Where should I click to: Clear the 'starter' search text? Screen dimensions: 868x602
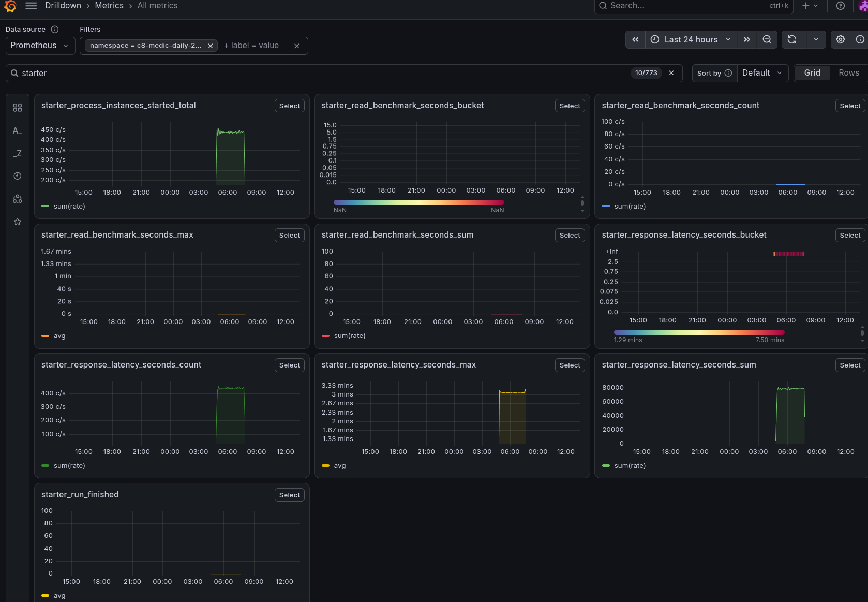671,73
